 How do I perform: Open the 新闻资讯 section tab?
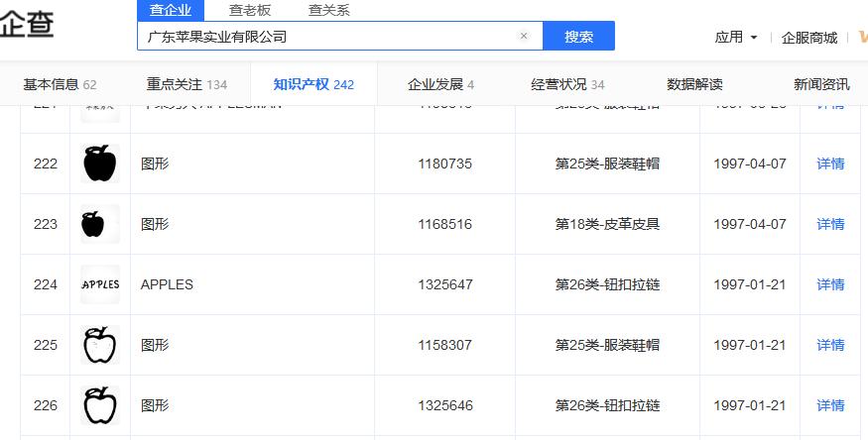(821, 84)
